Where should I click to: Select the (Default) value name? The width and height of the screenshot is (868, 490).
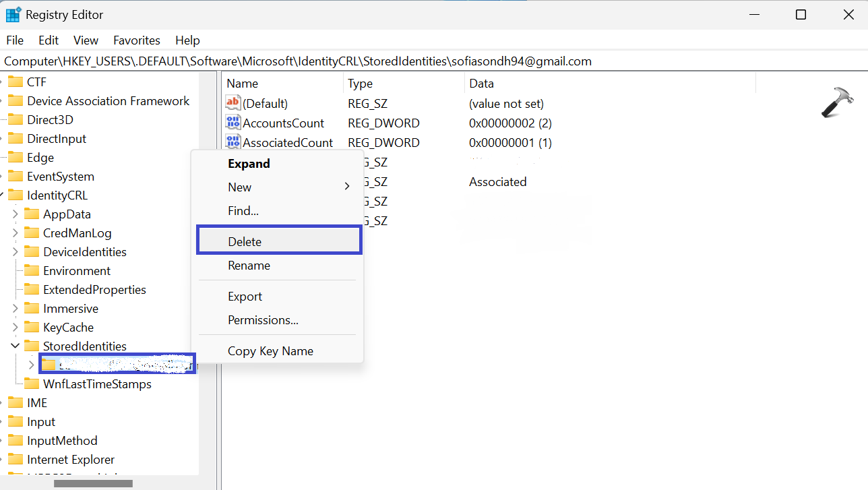(265, 103)
